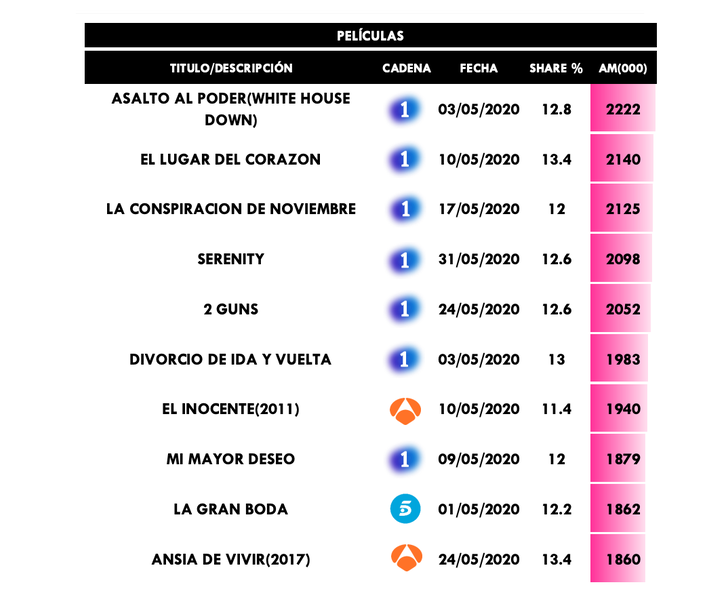Click Antena 3 logo beside El Inocente(2011)
The image size is (728, 600).
pos(405,409)
